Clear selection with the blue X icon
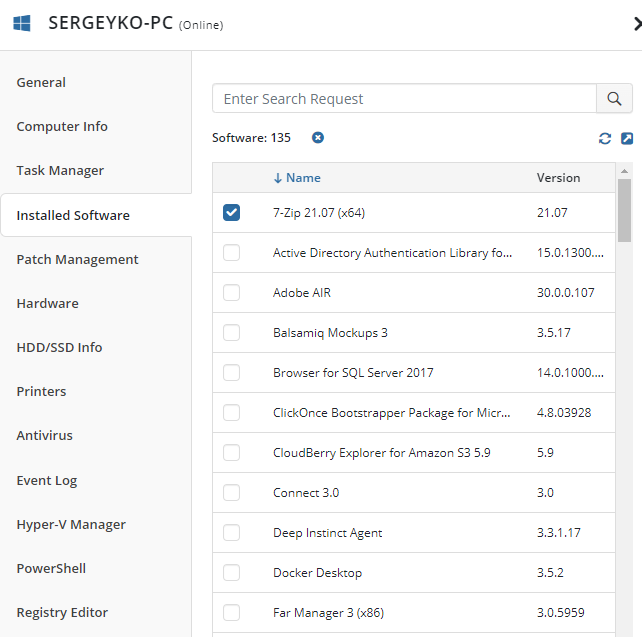The width and height of the screenshot is (642, 637). click(x=318, y=138)
